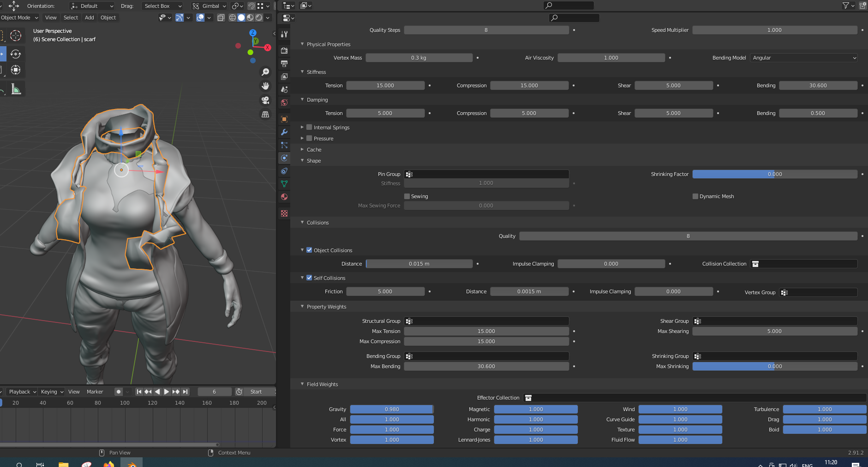Enable the Sewing checkbox
The width and height of the screenshot is (868, 467).
pos(407,196)
